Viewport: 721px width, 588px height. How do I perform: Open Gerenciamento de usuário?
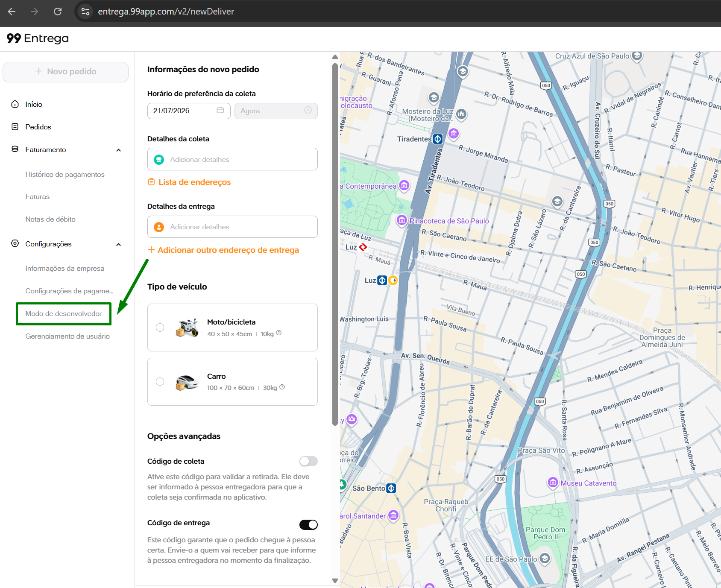point(67,336)
